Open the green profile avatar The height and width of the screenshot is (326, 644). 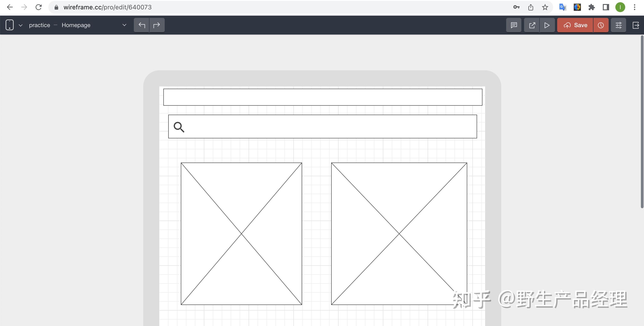click(620, 7)
